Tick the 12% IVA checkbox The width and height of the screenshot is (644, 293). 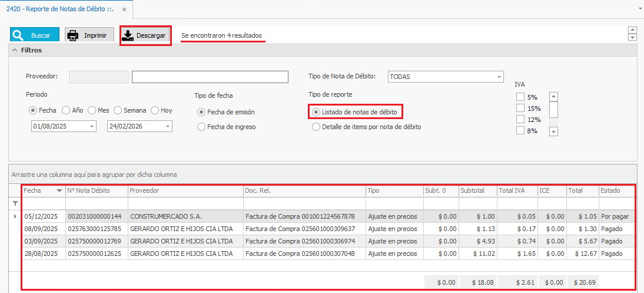[520, 120]
